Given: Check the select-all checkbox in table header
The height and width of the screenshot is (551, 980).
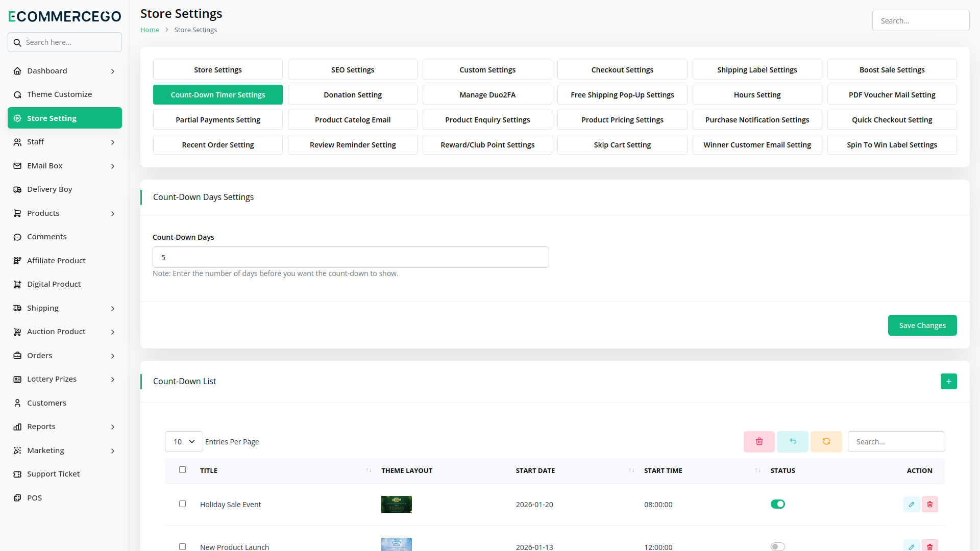Looking at the screenshot, I should click(x=182, y=470).
